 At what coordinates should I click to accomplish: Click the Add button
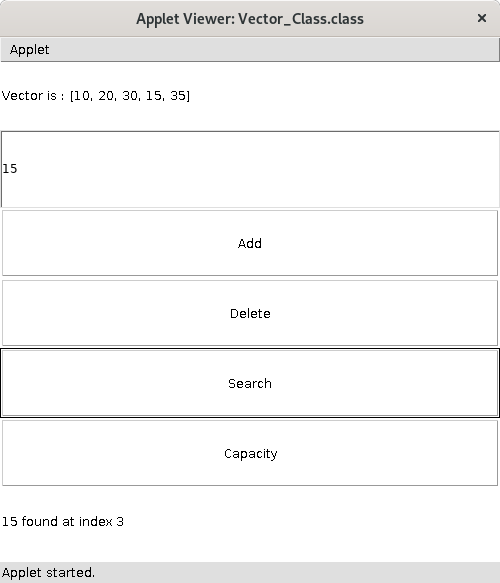[250, 243]
